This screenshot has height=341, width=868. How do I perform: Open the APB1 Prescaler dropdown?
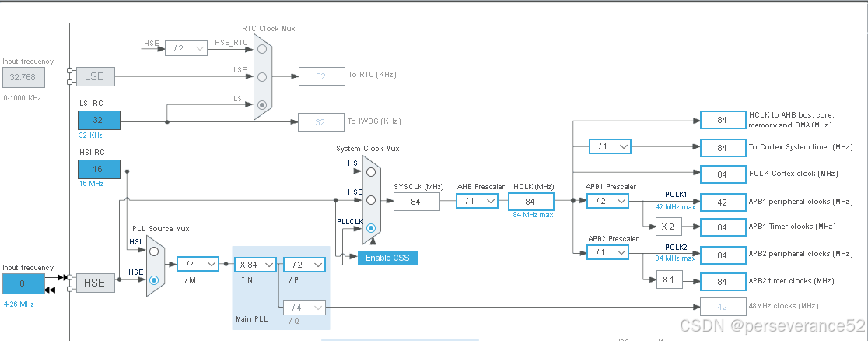click(607, 202)
